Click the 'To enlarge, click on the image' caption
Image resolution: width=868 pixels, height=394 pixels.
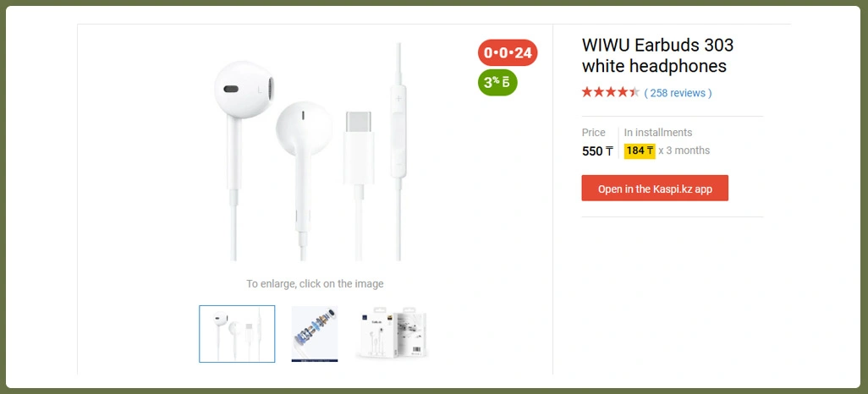click(315, 284)
